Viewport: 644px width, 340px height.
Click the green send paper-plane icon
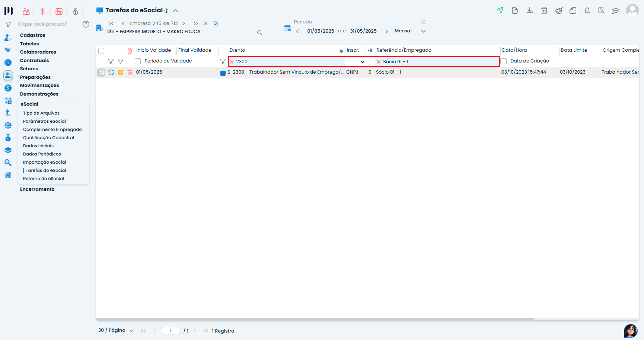(x=500, y=10)
